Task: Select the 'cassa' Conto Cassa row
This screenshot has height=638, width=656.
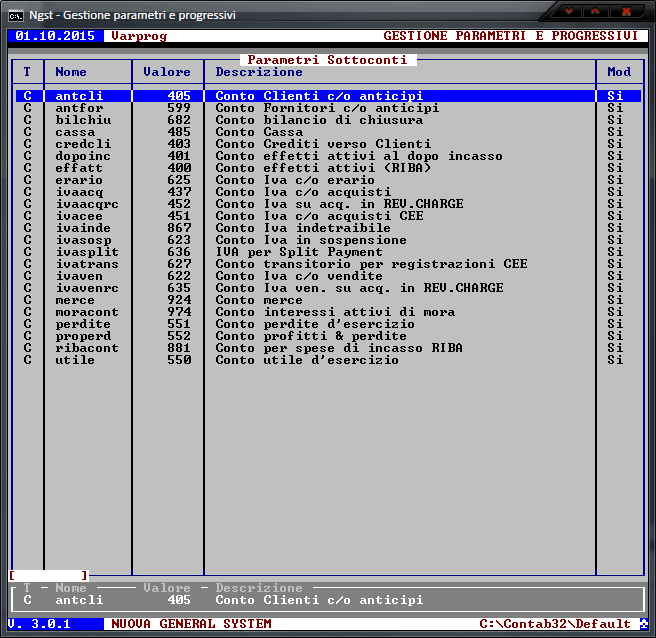Action: pyautogui.click(x=75, y=132)
